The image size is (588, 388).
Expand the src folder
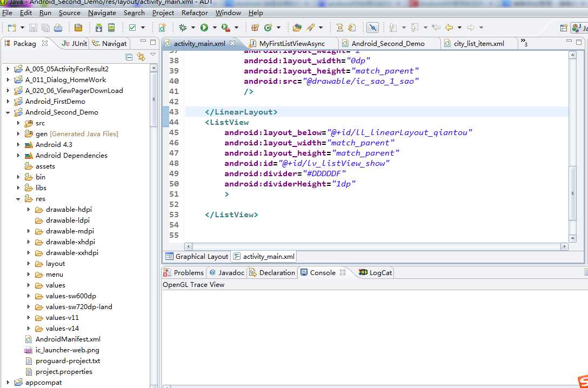18,123
